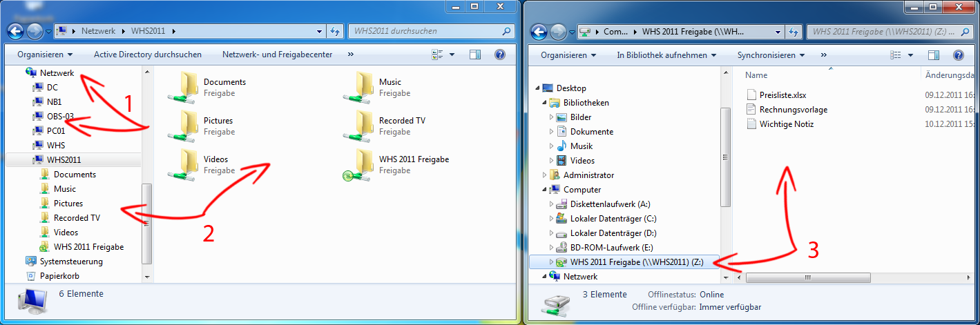Screen dimensions: 980x325
Task: Show more toolbar commands in right window
Action: (823, 55)
